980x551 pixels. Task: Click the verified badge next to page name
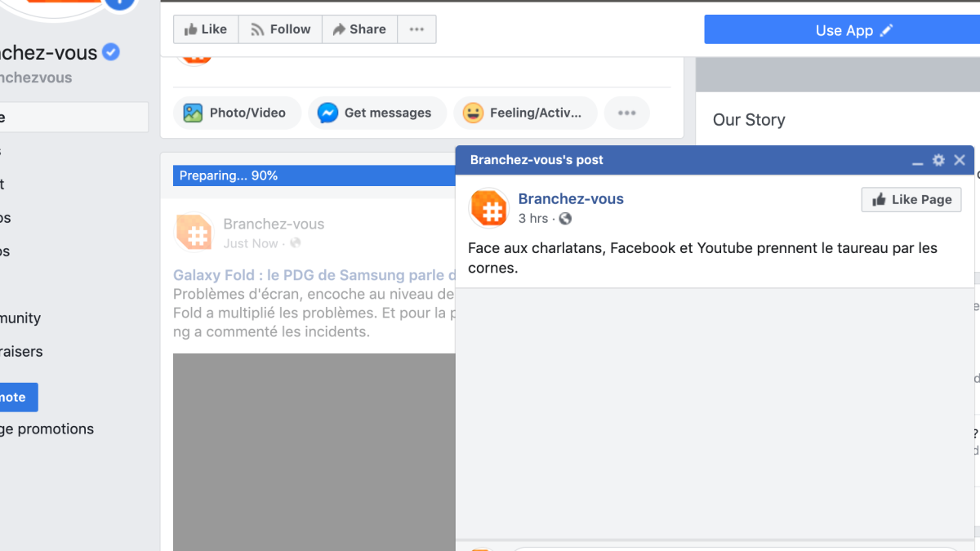(111, 52)
